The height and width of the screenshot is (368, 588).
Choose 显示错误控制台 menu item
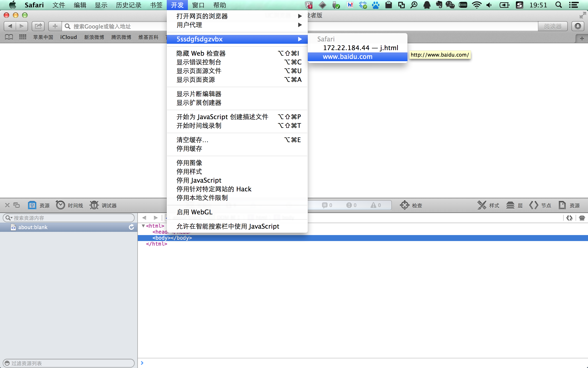[x=237, y=62]
